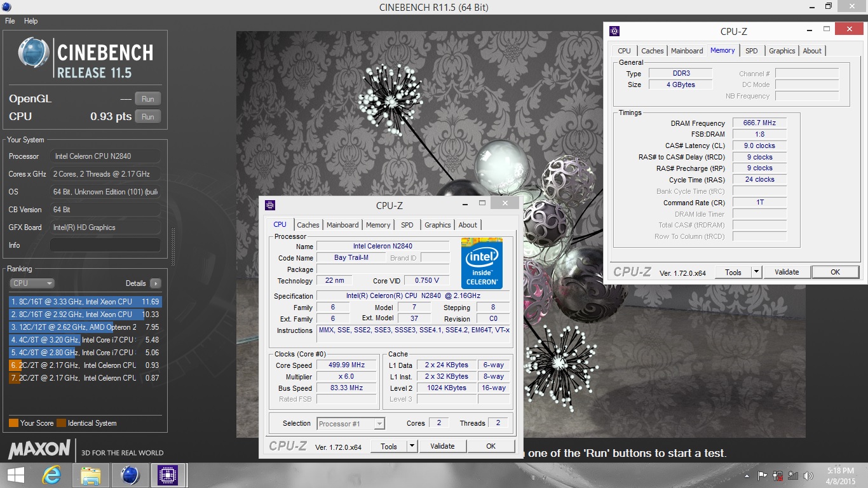Click Validate in front CPU-Z window
The width and height of the screenshot is (868, 488).
click(x=442, y=447)
